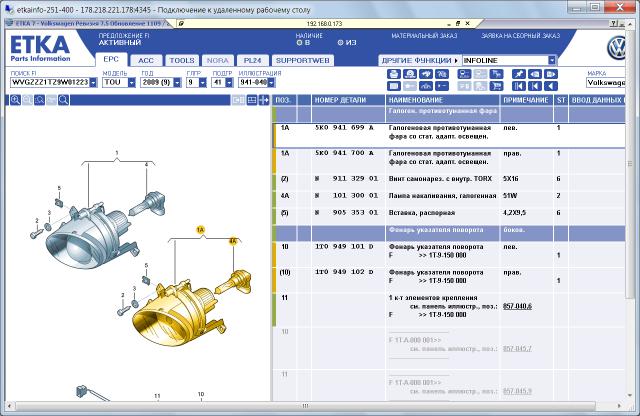
Task: Open the ГОД dropdown showing 2009 (9)
Action: pyautogui.click(x=177, y=82)
